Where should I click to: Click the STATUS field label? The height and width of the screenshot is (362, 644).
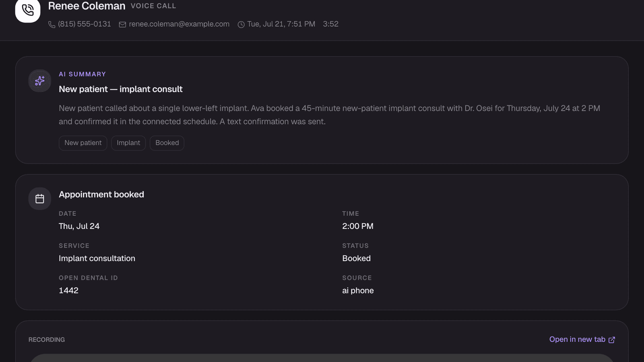click(x=355, y=246)
